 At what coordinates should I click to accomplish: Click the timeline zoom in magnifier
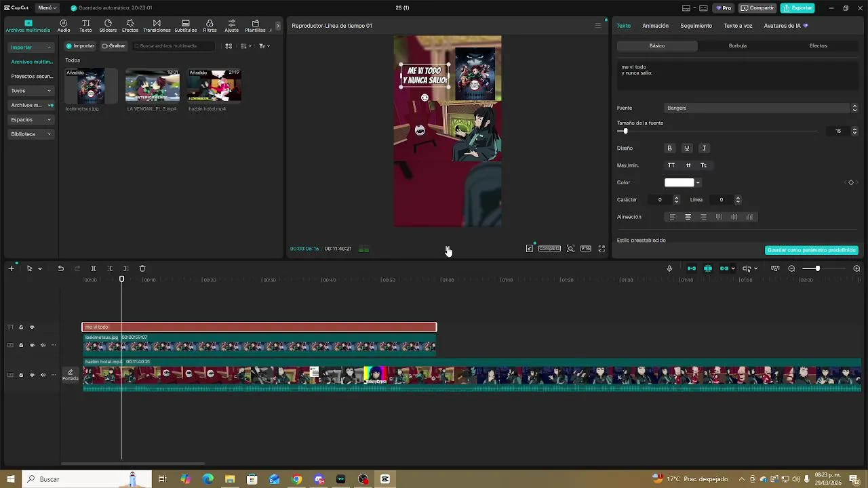pyautogui.click(x=856, y=268)
